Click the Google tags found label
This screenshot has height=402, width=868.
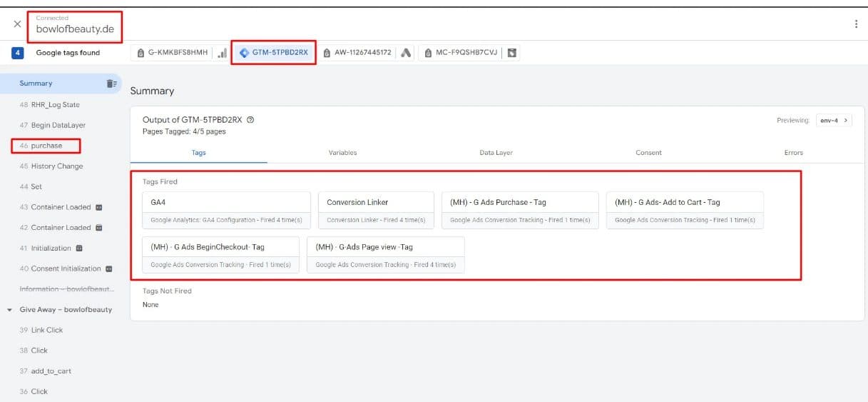[x=68, y=53]
